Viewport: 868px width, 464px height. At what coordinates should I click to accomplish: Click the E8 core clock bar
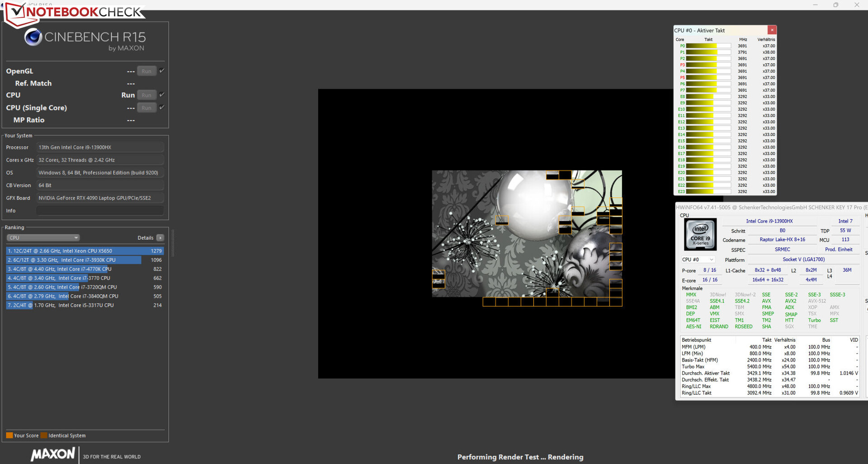tap(708, 97)
